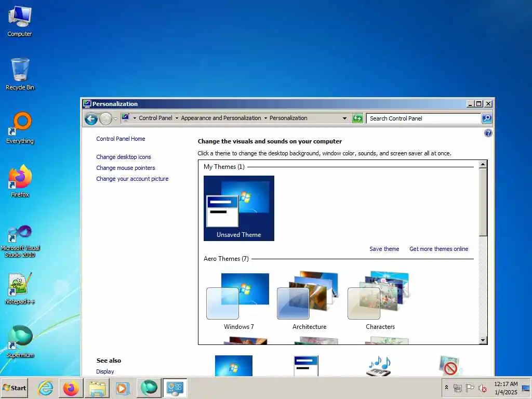Click Change your account picture link

(x=132, y=179)
